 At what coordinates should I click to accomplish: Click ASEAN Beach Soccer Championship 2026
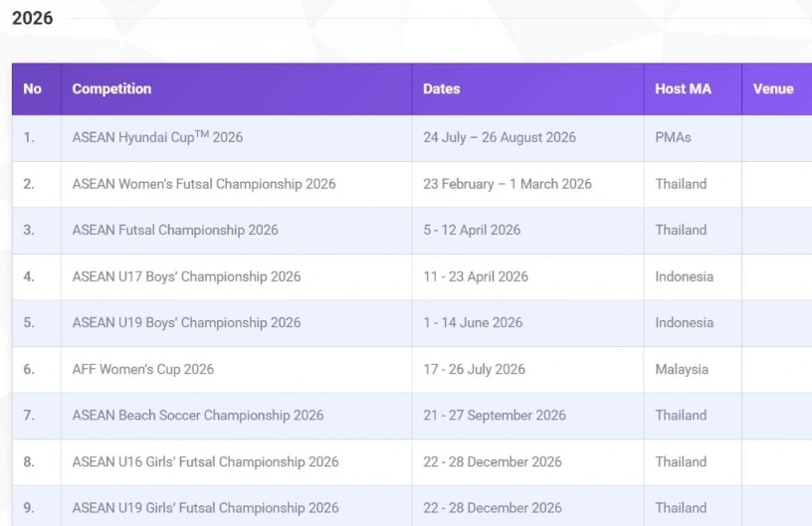198,416
